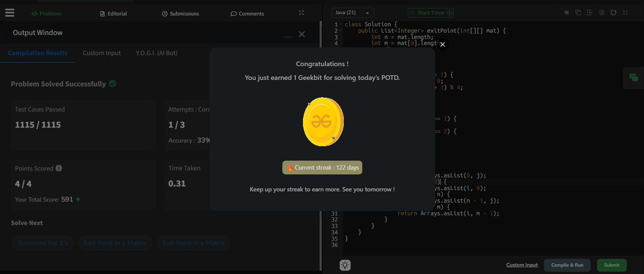The height and width of the screenshot is (274, 644).
Task: Collapse code fold at line 1
Action: [342, 25]
